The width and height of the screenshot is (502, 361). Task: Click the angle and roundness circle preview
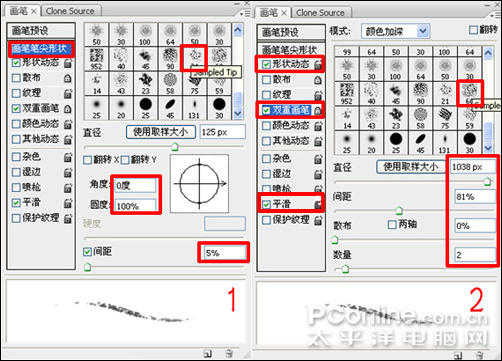tap(199, 183)
